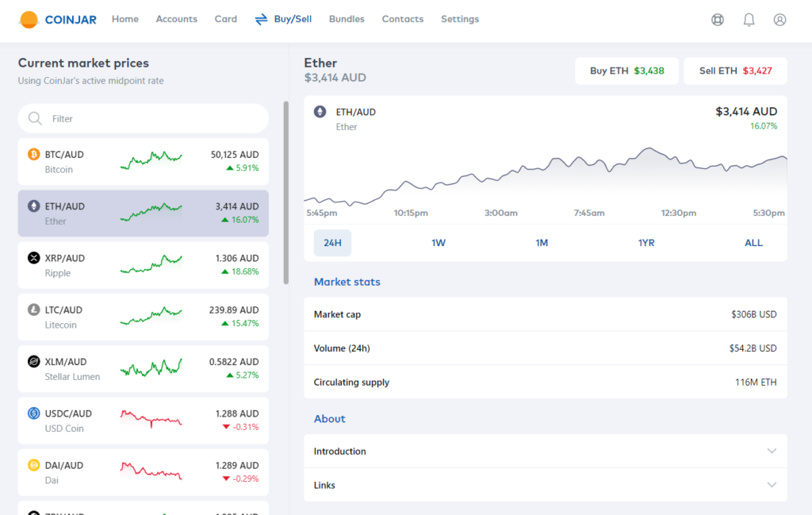Open the user profile icon
The image size is (812, 515).
click(x=779, y=20)
